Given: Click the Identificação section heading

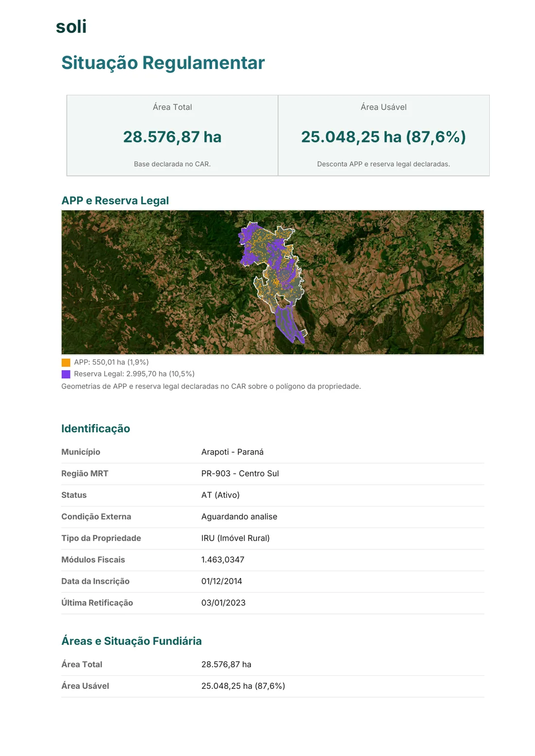Looking at the screenshot, I should point(96,429).
